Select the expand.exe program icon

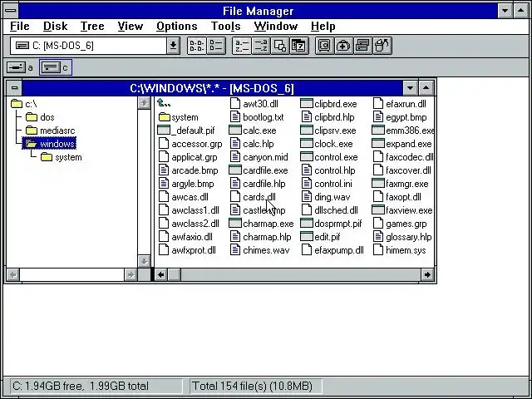(378, 144)
